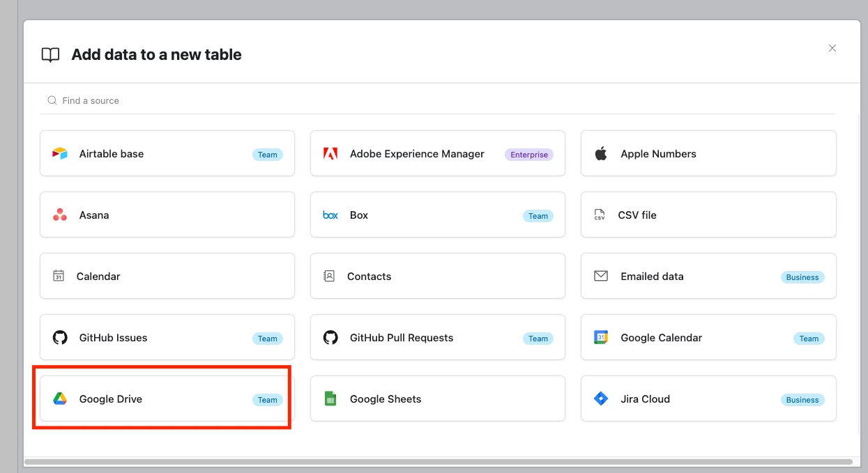Pick the Box source card
This screenshot has height=473, width=868.
(438, 215)
